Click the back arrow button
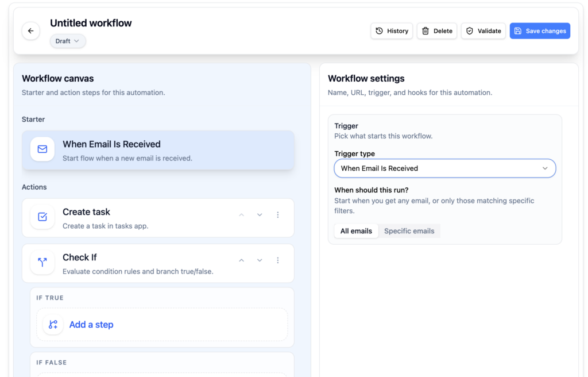This screenshot has height=377, width=588. [31, 31]
